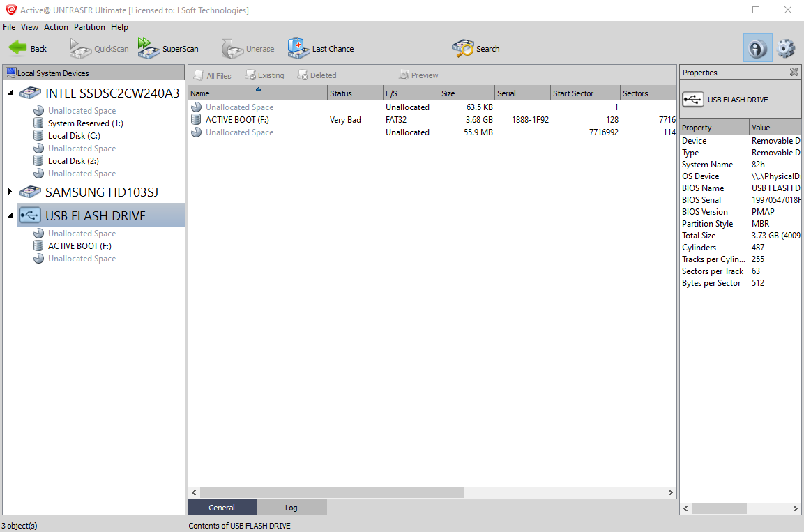Click the Unerase toolbar button

(x=248, y=49)
